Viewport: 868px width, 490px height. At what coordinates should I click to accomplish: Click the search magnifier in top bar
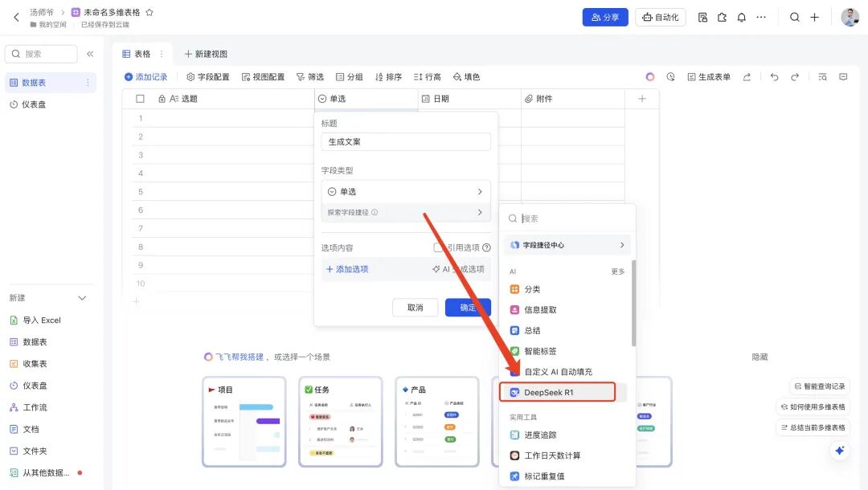[x=794, y=17]
